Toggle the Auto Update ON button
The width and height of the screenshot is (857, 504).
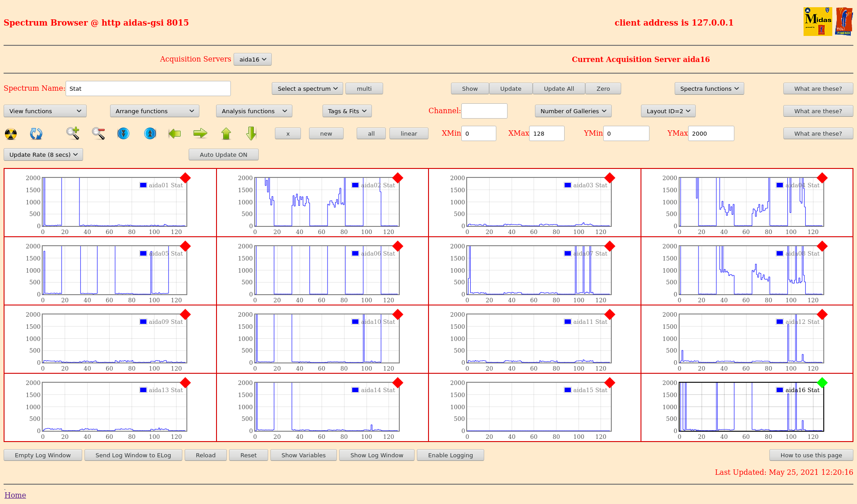coord(223,155)
